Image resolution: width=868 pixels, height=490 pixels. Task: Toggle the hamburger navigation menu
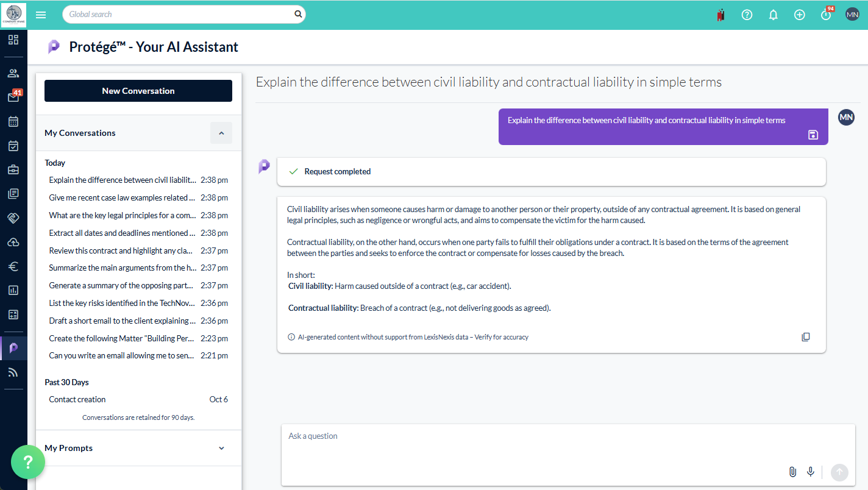point(41,15)
